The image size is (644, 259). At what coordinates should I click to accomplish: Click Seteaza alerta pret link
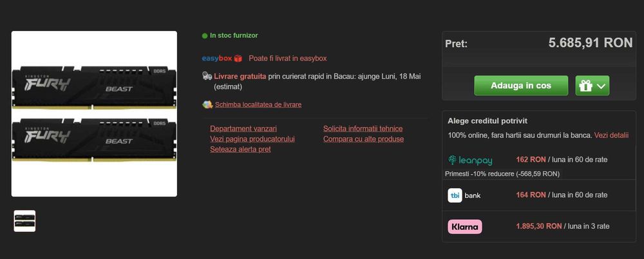(240, 149)
